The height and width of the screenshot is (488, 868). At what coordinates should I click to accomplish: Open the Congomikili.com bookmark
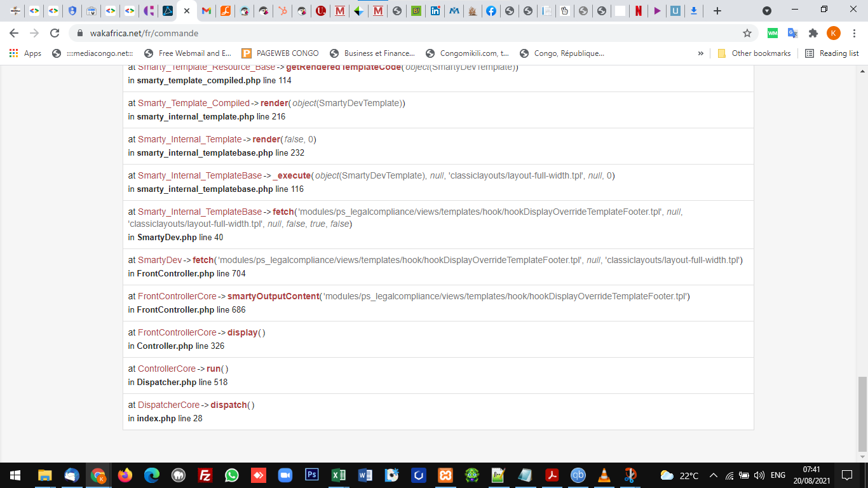[467, 53]
